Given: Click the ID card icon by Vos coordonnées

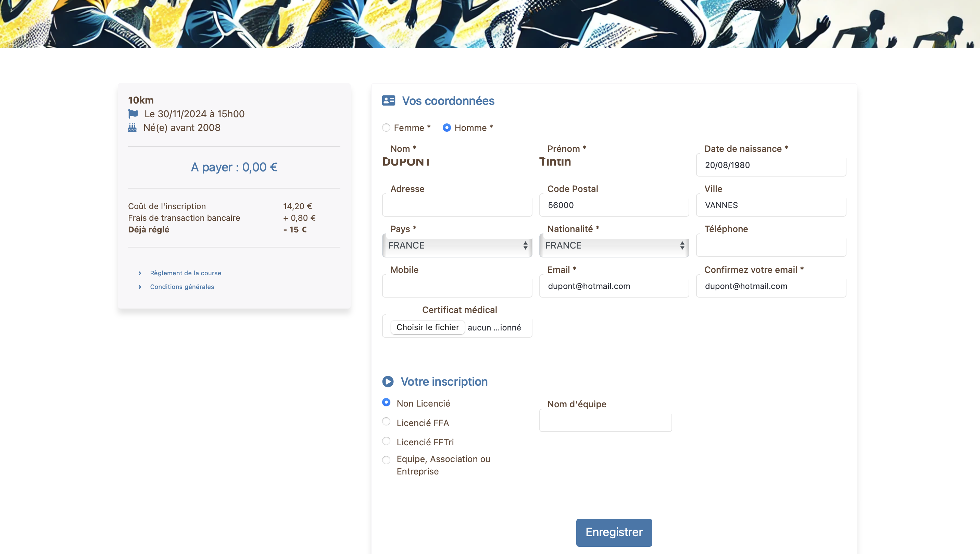Looking at the screenshot, I should pyautogui.click(x=388, y=100).
